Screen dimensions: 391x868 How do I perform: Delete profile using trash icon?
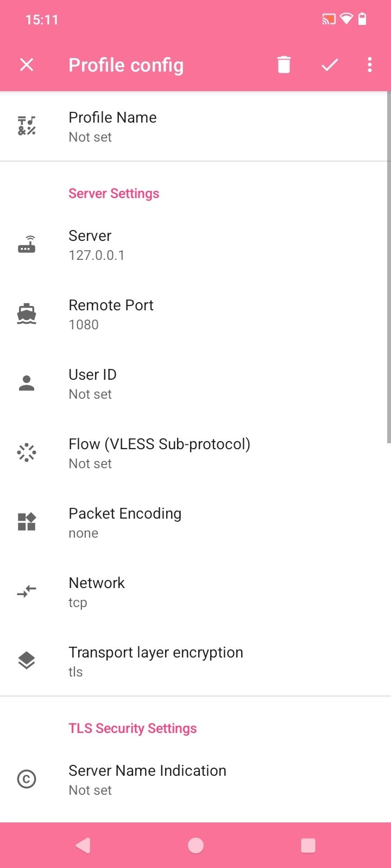[x=283, y=65]
